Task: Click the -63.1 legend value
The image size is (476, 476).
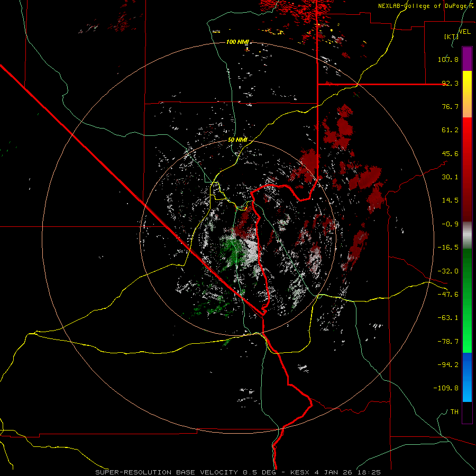Action: tap(448, 318)
